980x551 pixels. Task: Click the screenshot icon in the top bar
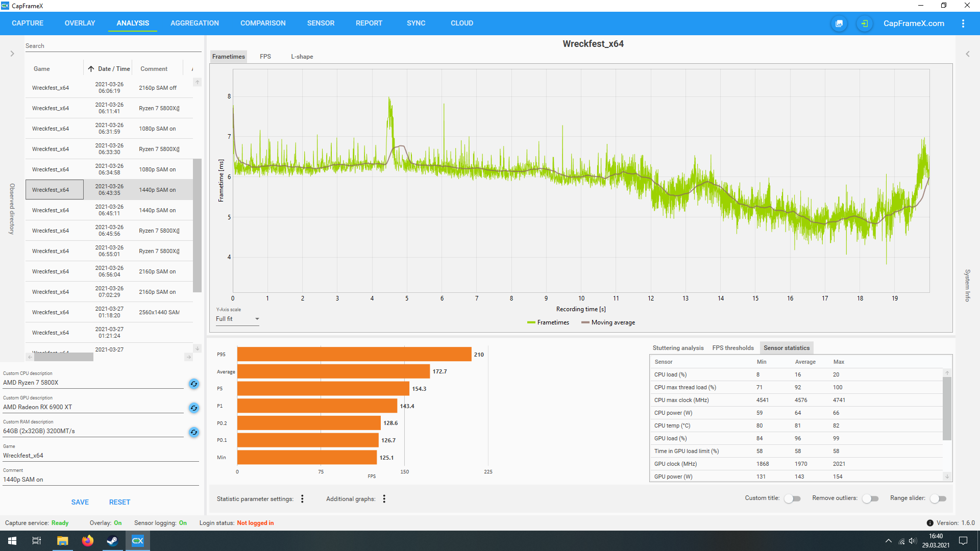839,23
